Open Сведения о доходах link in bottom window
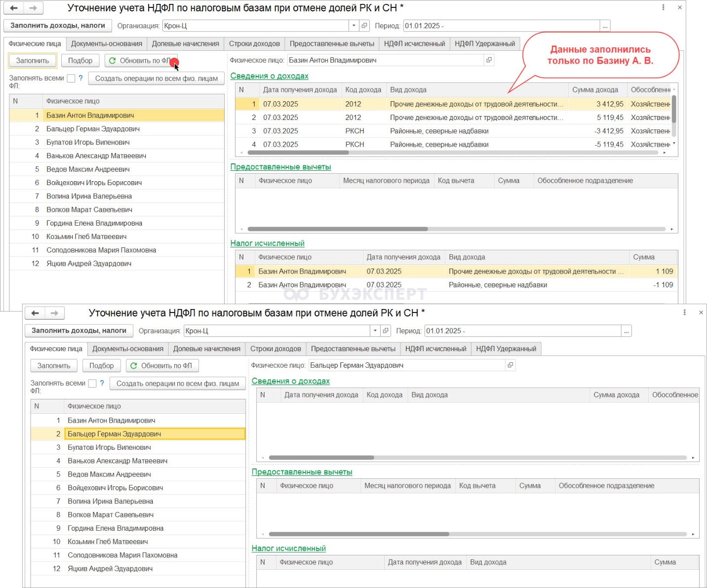 click(x=290, y=381)
